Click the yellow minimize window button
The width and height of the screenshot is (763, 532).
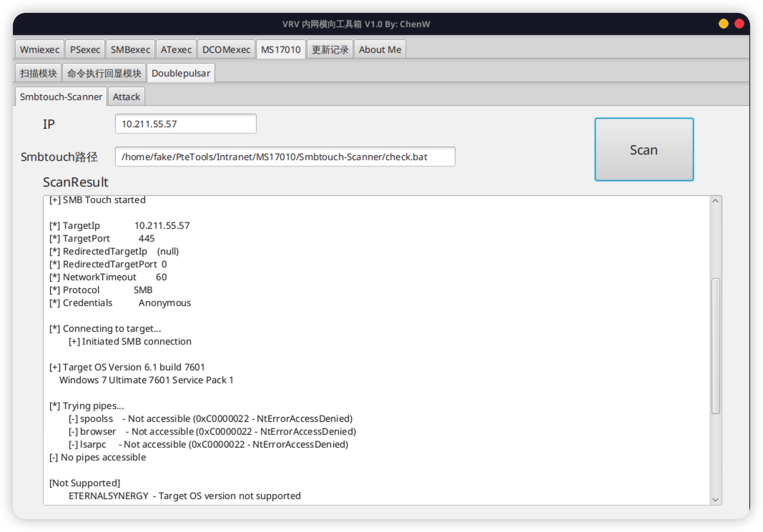click(x=723, y=24)
